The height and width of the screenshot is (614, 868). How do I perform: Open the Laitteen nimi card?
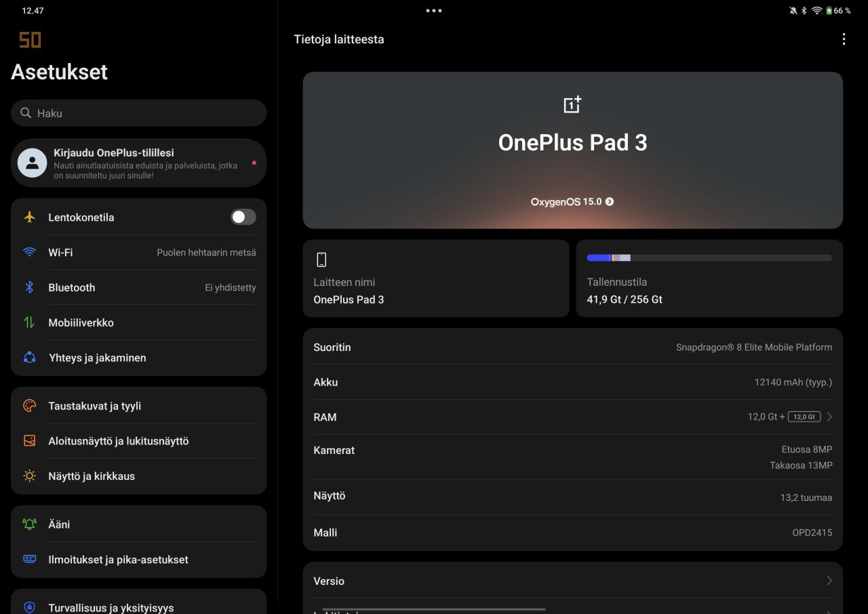(436, 279)
